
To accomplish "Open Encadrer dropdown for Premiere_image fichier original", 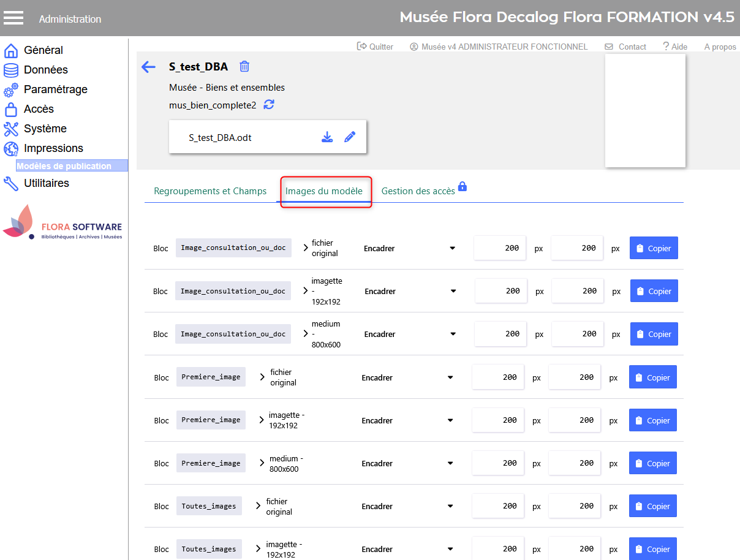I will pyautogui.click(x=407, y=377).
